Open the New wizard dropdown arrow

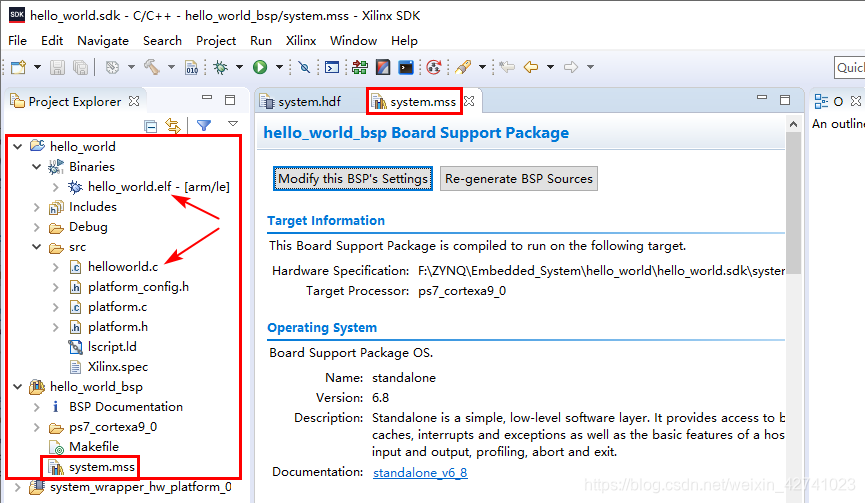(37, 67)
